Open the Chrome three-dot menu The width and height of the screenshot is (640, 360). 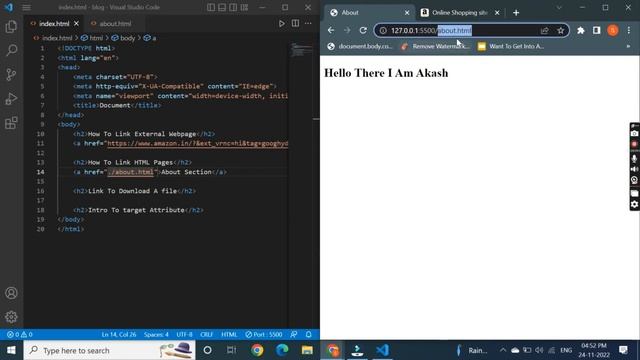point(629,31)
